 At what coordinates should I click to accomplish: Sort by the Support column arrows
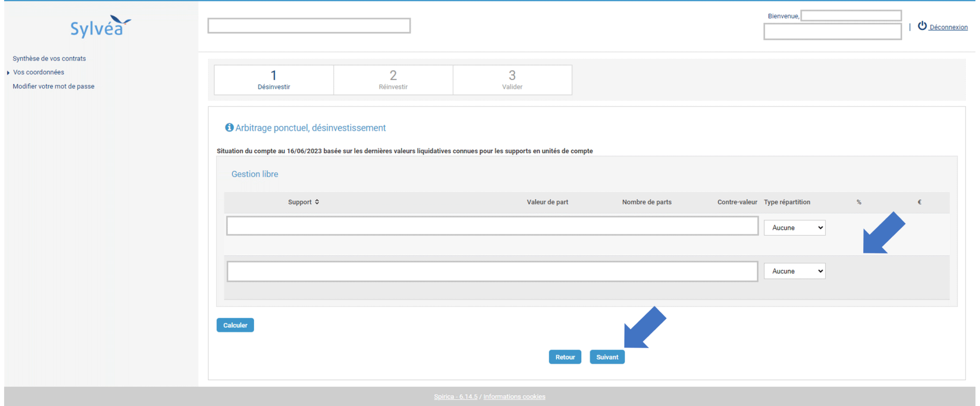317,202
